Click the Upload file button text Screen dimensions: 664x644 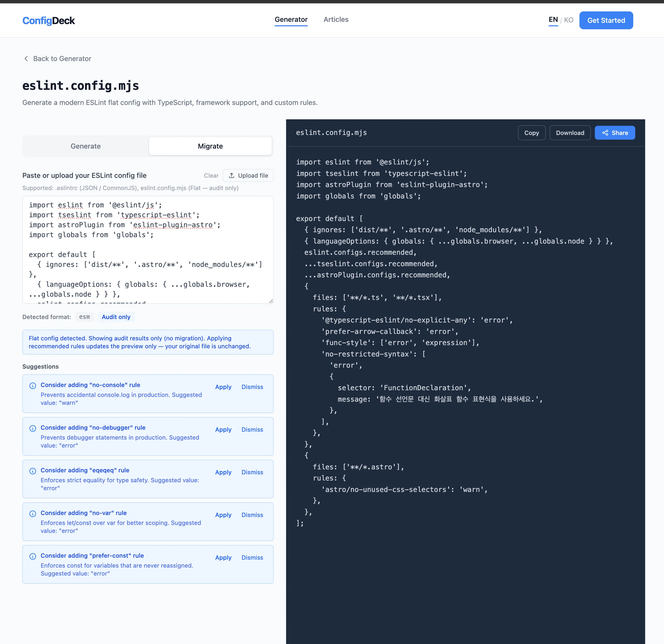[x=253, y=176]
